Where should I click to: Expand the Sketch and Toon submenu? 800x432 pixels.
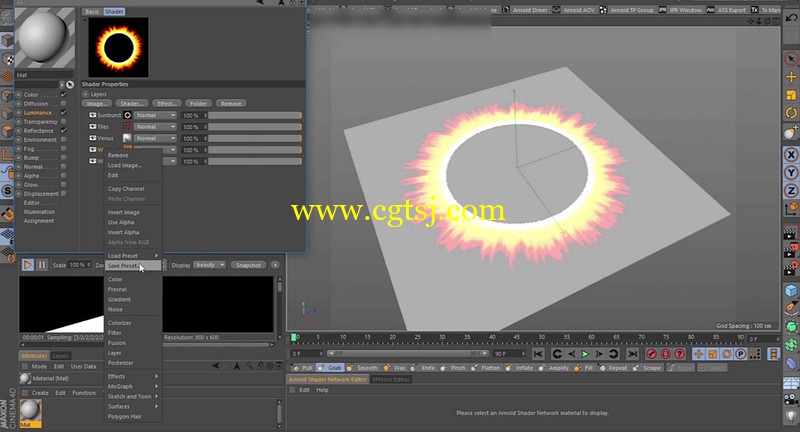tap(133, 396)
